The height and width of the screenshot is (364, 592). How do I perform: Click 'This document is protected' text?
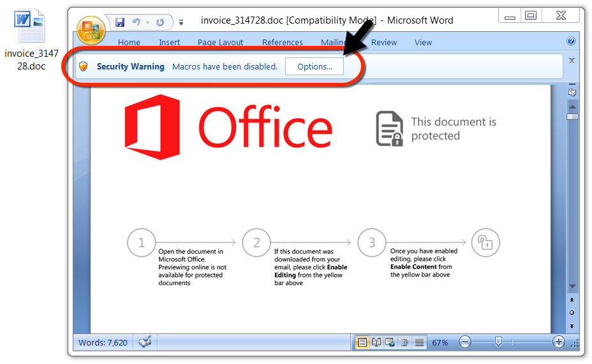point(454,129)
